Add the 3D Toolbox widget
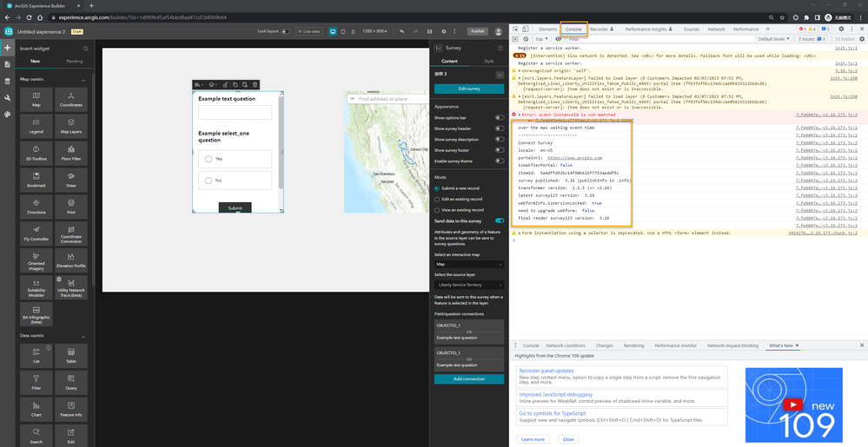The height and width of the screenshot is (447, 868). pos(36,154)
